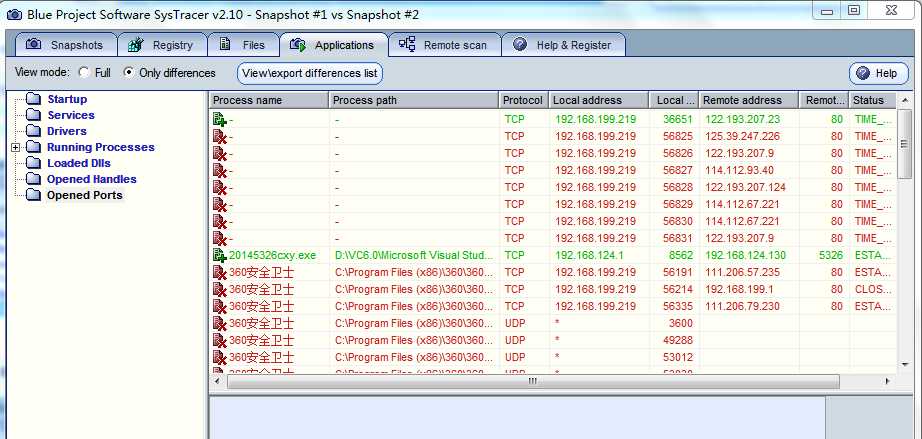Sort by Local address column header
Screen dimensions: 922x439
[x=599, y=100]
